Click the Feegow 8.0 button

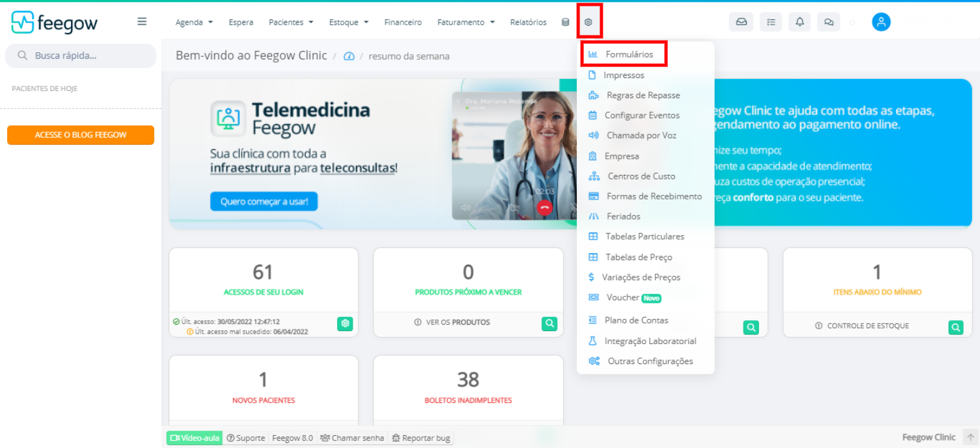click(292, 438)
